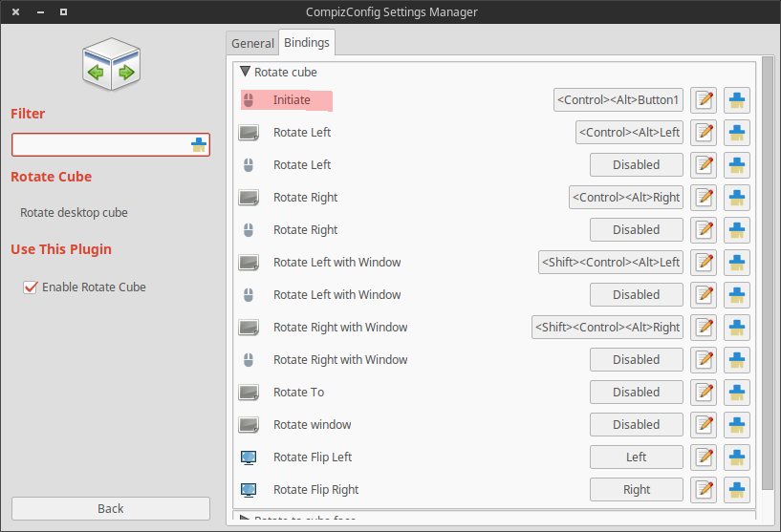This screenshot has height=532, width=781.
Task: Click the <Control><Alt>Button1 binding button
Action: tap(618, 100)
